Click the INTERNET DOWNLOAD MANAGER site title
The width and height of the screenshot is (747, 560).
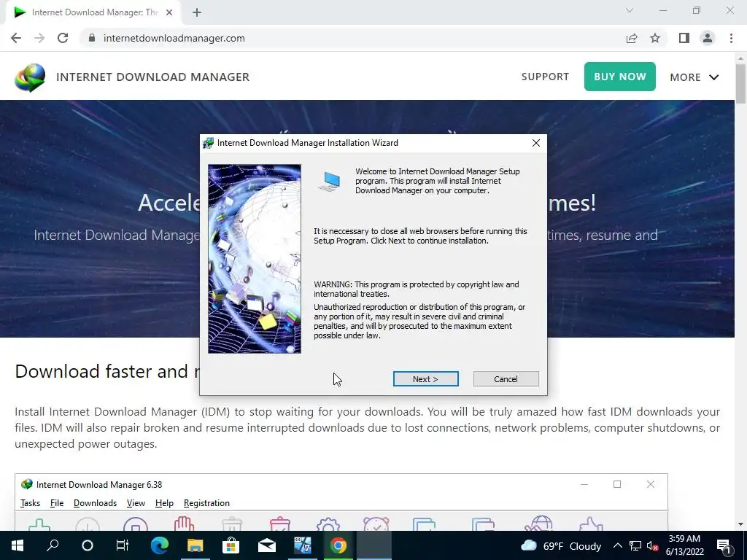[x=153, y=77]
